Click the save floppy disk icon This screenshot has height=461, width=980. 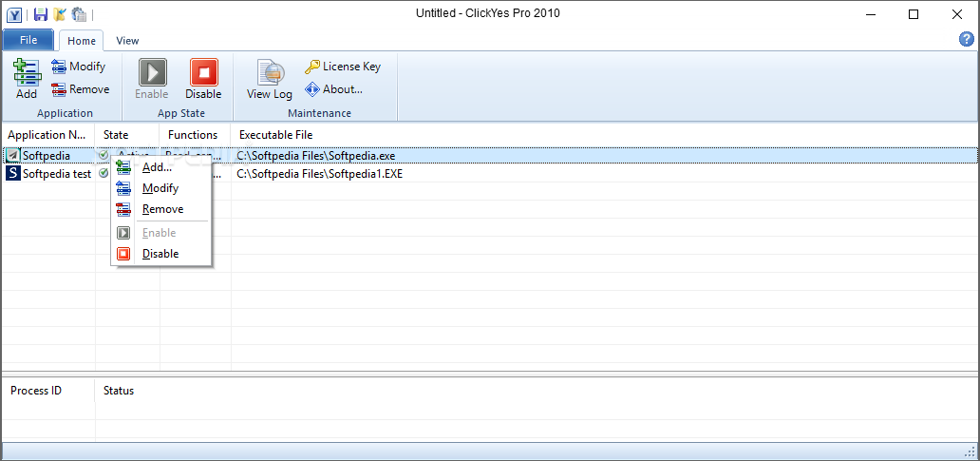[41, 13]
